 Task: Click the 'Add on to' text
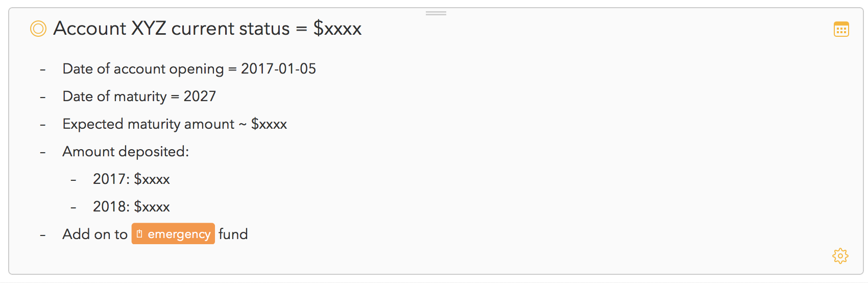coord(95,234)
